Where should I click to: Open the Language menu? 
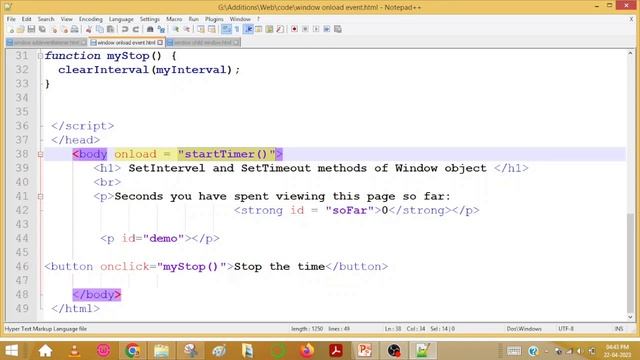[x=121, y=19]
